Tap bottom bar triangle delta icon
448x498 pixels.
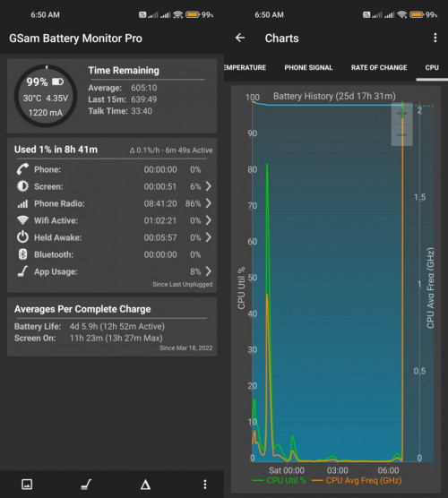tap(145, 485)
